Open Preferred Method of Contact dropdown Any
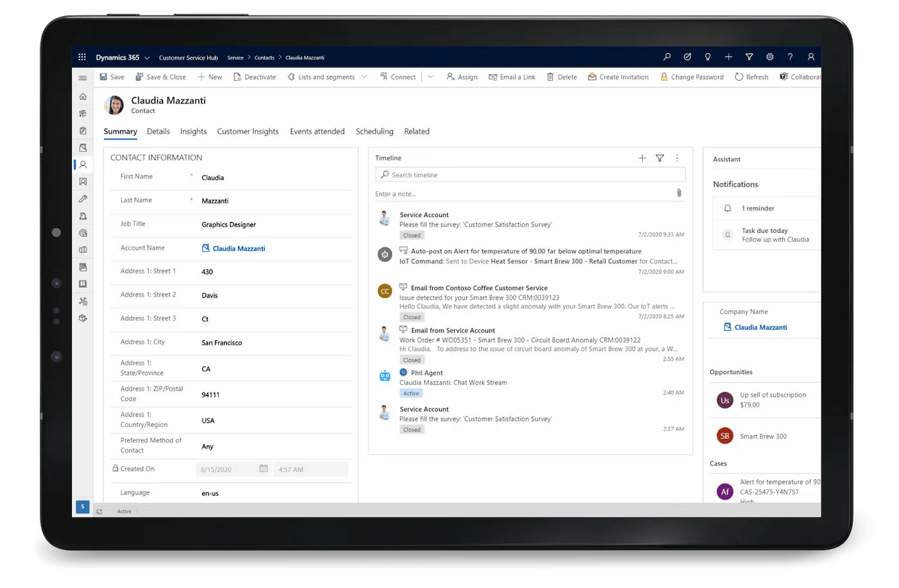The width and height of the screenshot is (899, 588). [275, 447]
